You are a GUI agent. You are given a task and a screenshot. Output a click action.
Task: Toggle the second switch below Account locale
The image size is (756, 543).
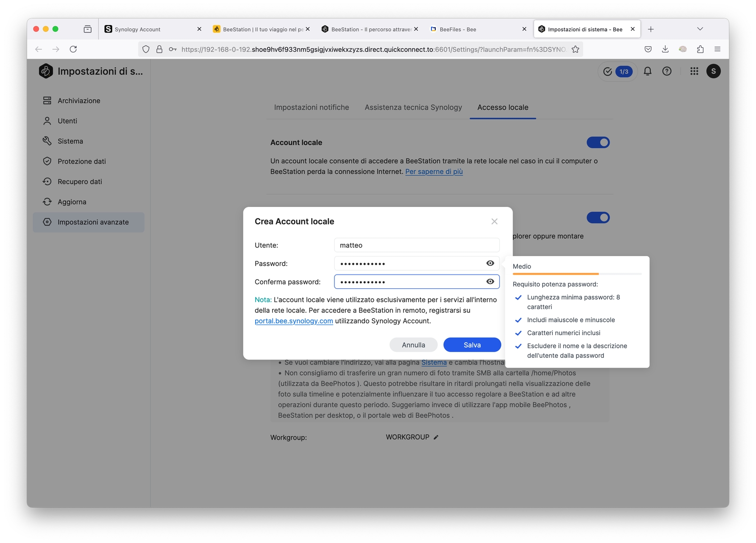click(598, 217)
